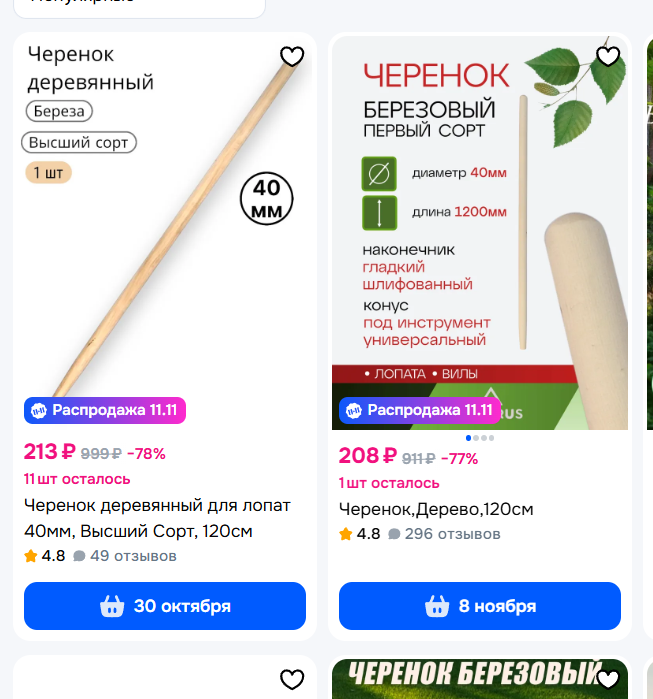Toggle heart on green Черенок березовый card

(x=608, y=679)
